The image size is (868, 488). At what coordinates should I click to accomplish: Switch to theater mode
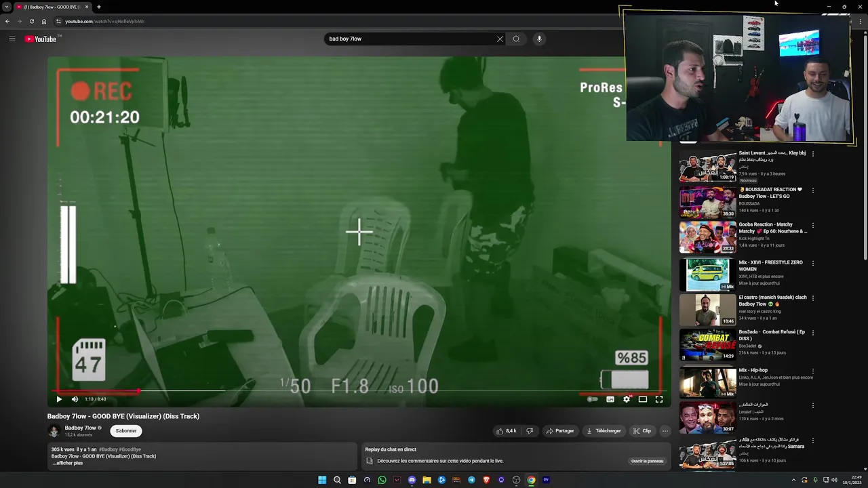pyautogui.click(x=643, y=399)
